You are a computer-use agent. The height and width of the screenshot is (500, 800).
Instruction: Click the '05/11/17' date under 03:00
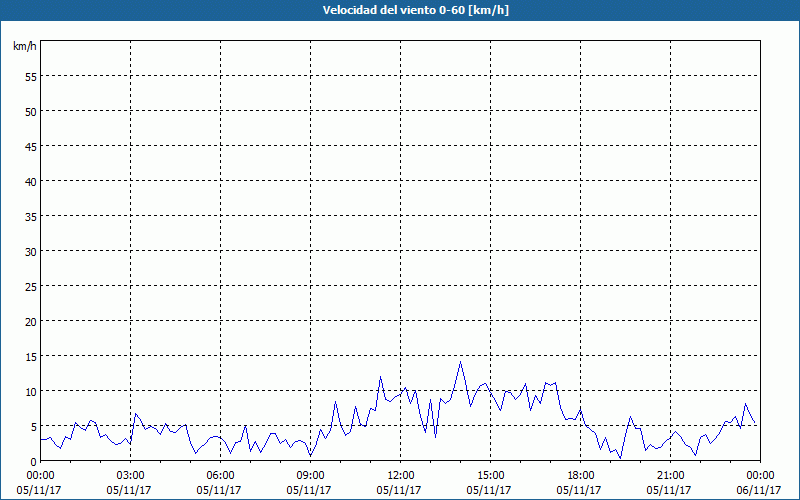129,490
